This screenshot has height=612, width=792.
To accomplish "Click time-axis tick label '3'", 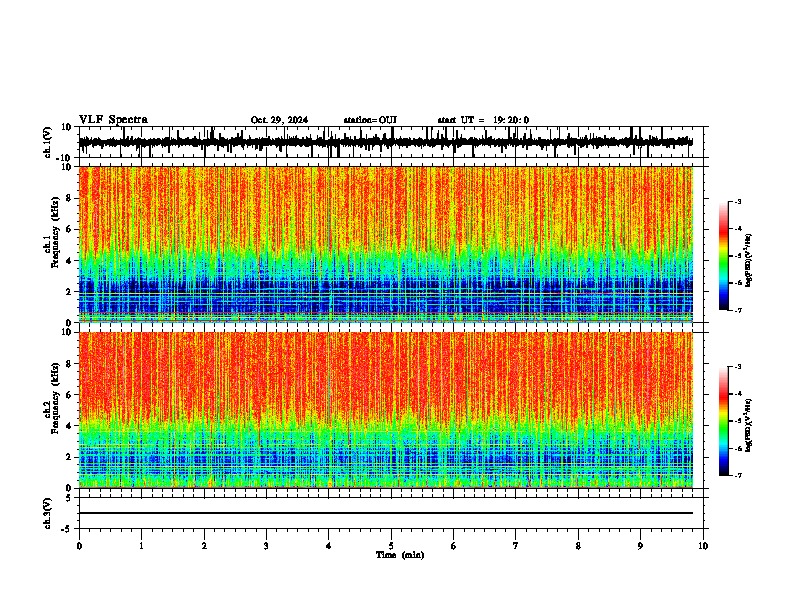I will click(266, 546).
